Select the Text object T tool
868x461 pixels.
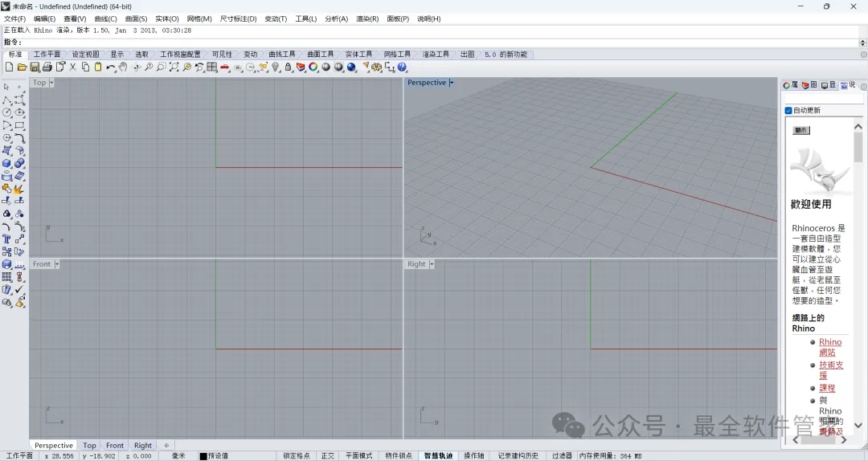[6, 239]
